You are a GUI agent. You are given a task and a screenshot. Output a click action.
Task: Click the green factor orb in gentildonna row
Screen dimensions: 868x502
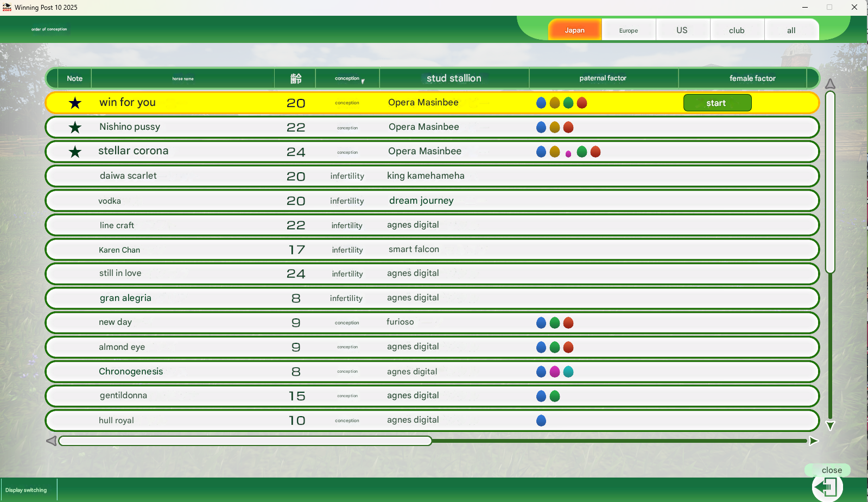555,396
